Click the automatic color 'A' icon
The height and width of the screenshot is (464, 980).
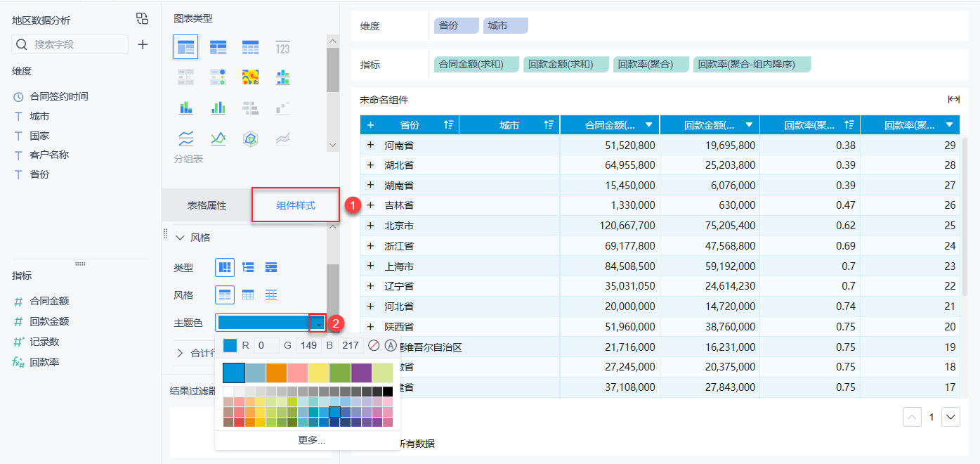point(391,345)
